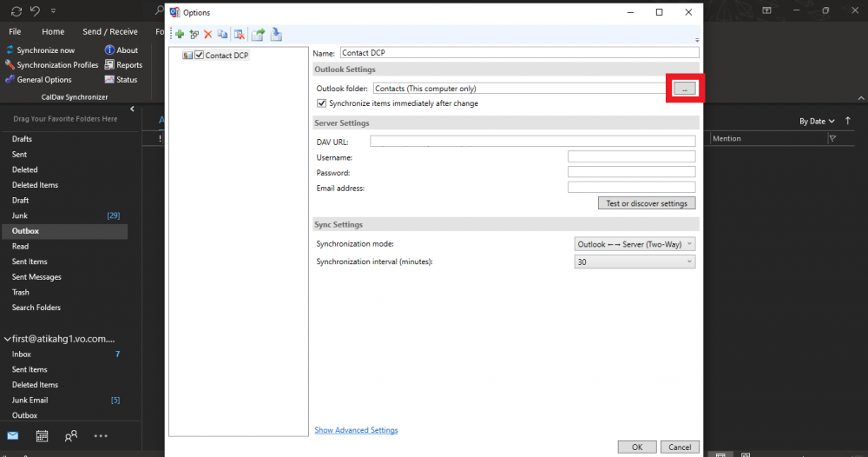Click the green plus add profile icon

(x=180, y=34)
